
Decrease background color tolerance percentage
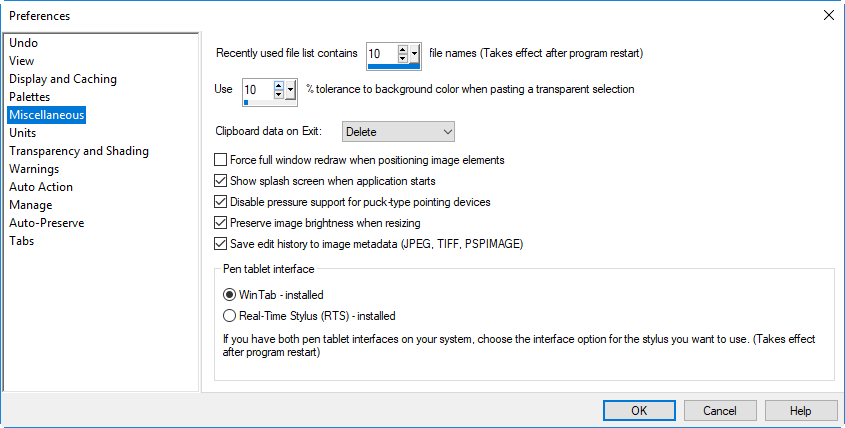(279, 93)
